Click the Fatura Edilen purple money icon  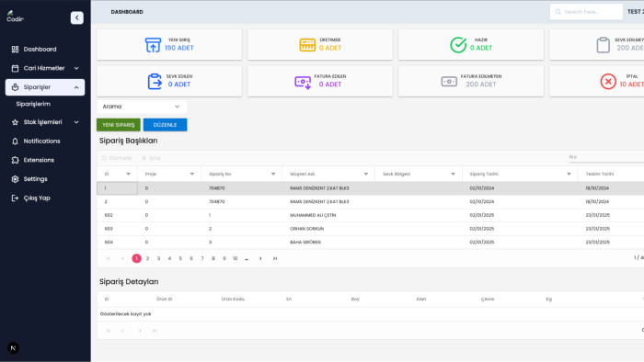tap(303, 83)
